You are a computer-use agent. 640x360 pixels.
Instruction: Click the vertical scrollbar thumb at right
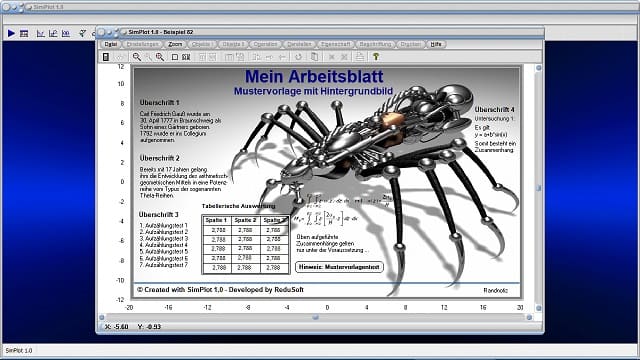538,188
